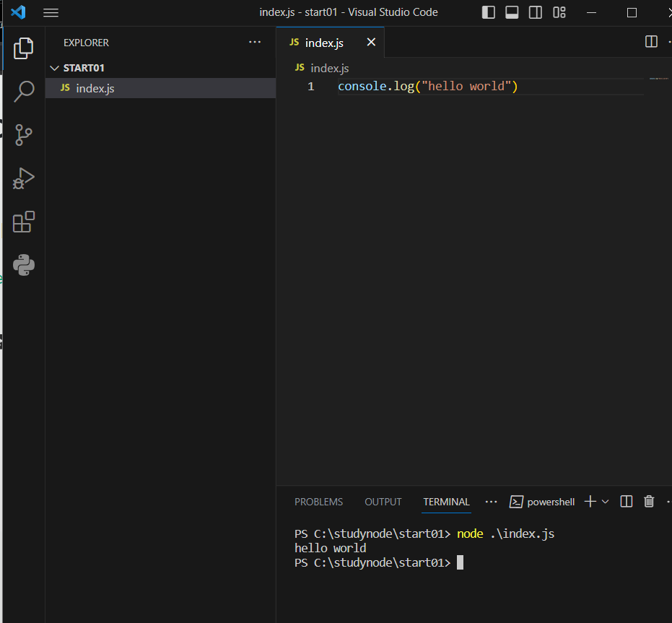
Task: Open the Python extension view icon
Action: (24, 265)
